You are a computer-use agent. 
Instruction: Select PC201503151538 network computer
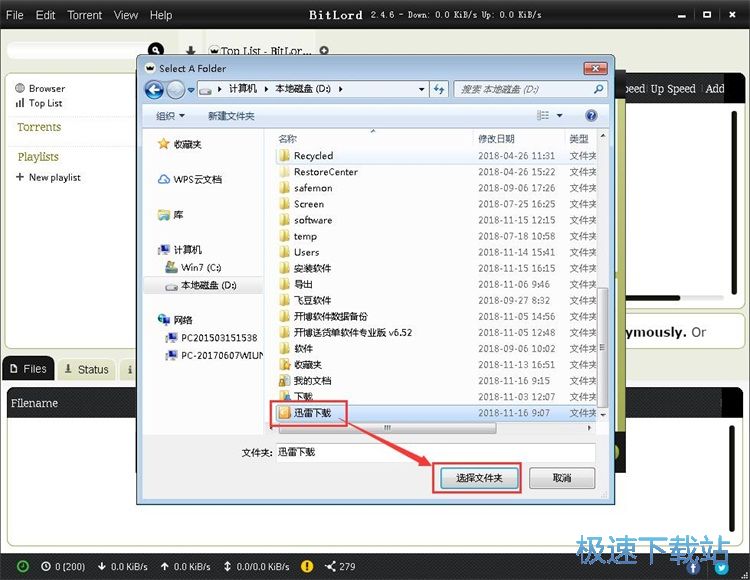(211, 338)
